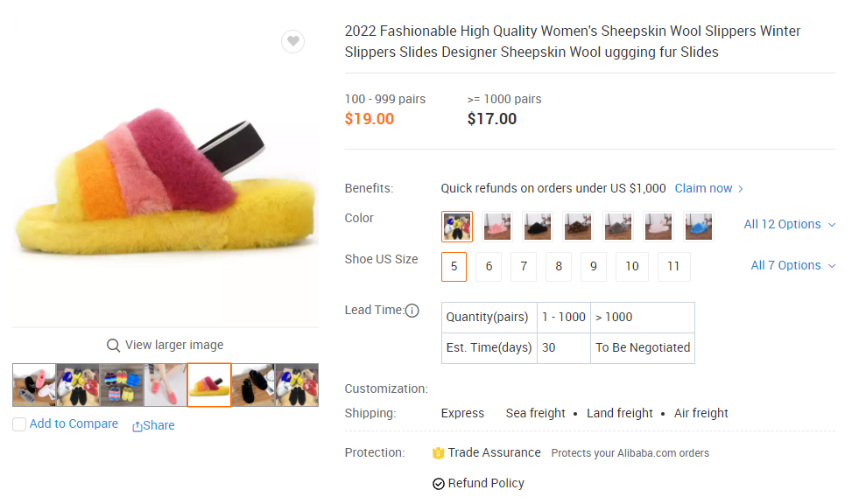Click the Share icon link
The image size is (859, 504).
click(x=137, y=426)
